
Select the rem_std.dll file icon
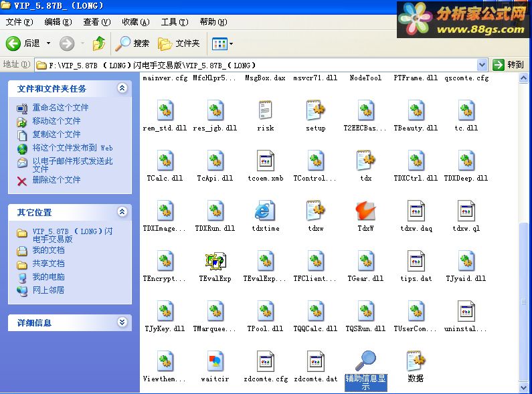coord(165,110)
